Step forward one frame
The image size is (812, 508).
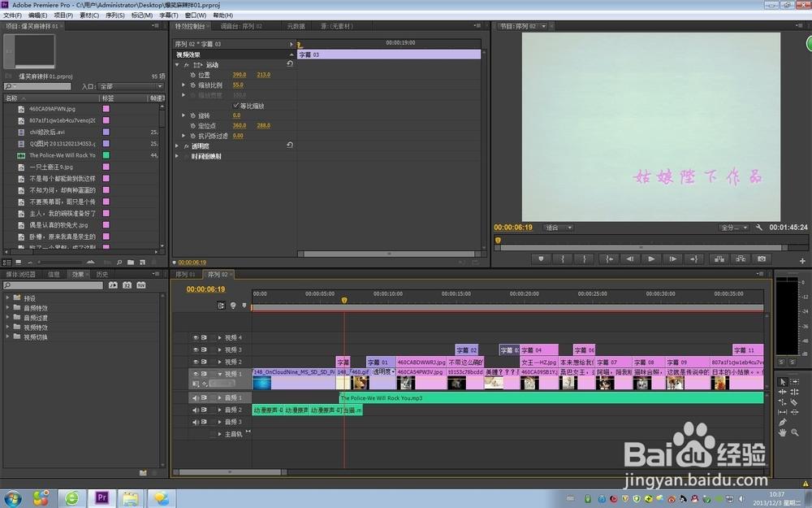tap(672, 258)
